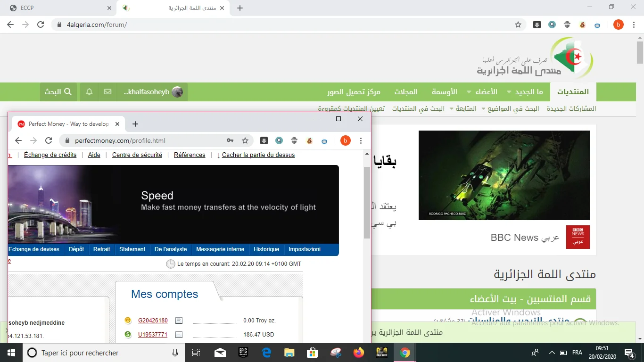This screenshot has height=362, width=644.
Task: Open مركز تحميل الصور navigation item
Action: pos(354,92)
